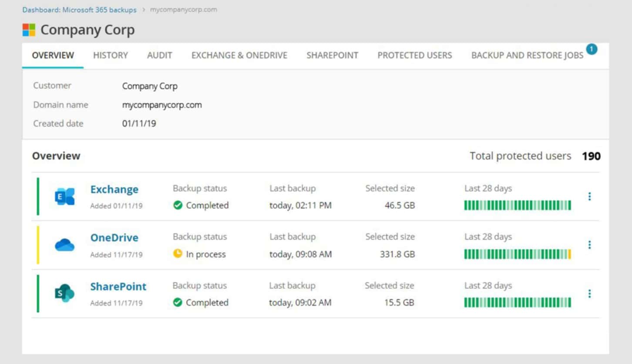The image size is (632, 364).
Task: Click the notification badge on Backup and Restore Jobs
Action: point(592,50)
